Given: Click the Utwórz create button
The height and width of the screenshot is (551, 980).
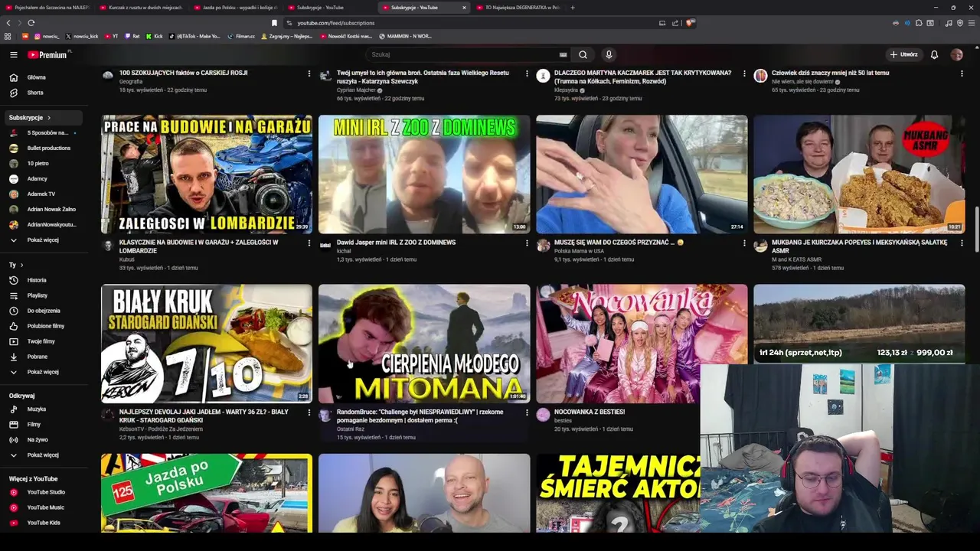Looking at the screenshot, I should tap(903, 54).
